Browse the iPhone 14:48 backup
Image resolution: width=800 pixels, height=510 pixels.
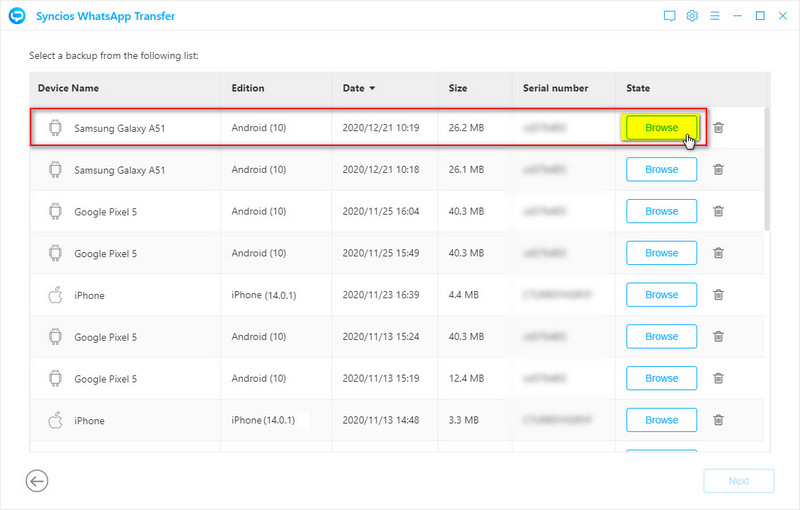661,420
